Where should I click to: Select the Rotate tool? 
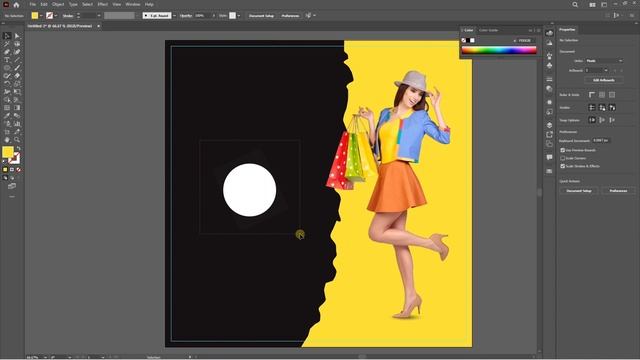[7, 84]
